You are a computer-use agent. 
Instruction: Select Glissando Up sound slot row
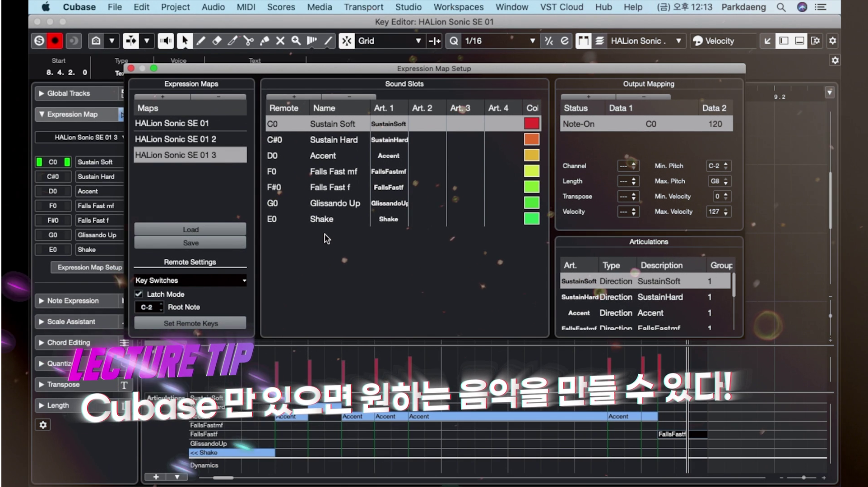pyautogui.click(x=403, y=203)
